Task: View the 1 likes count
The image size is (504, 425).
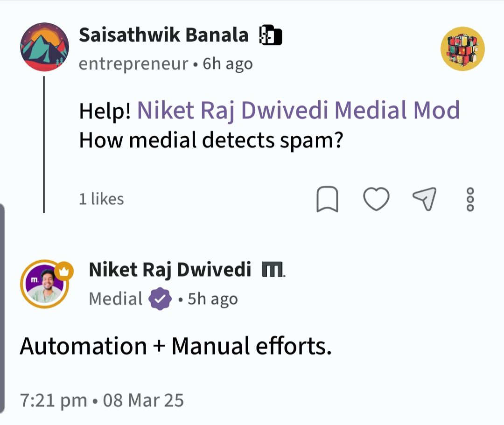Action: tap(101, 199)
